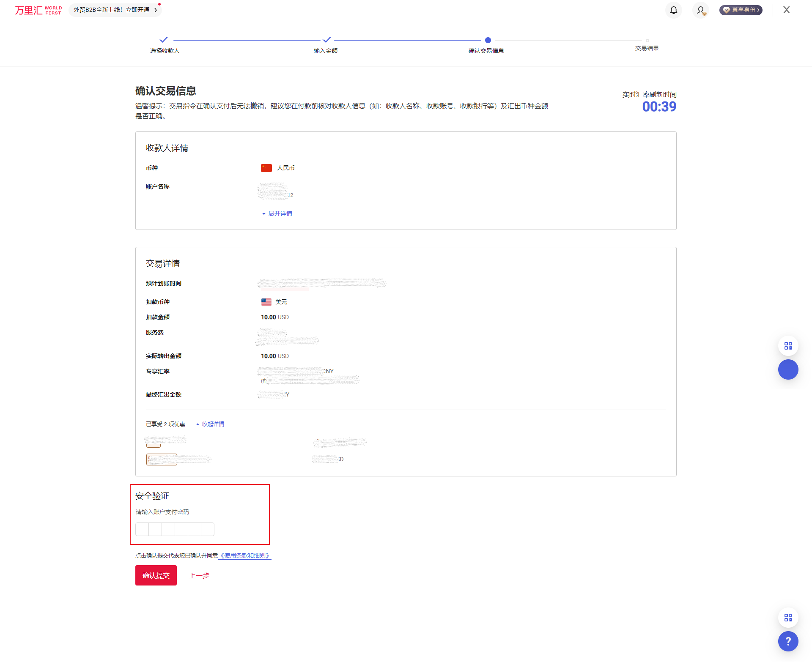Close the transaction page with the X
Viewport: 812px width, 662px height.
(786, 9)
